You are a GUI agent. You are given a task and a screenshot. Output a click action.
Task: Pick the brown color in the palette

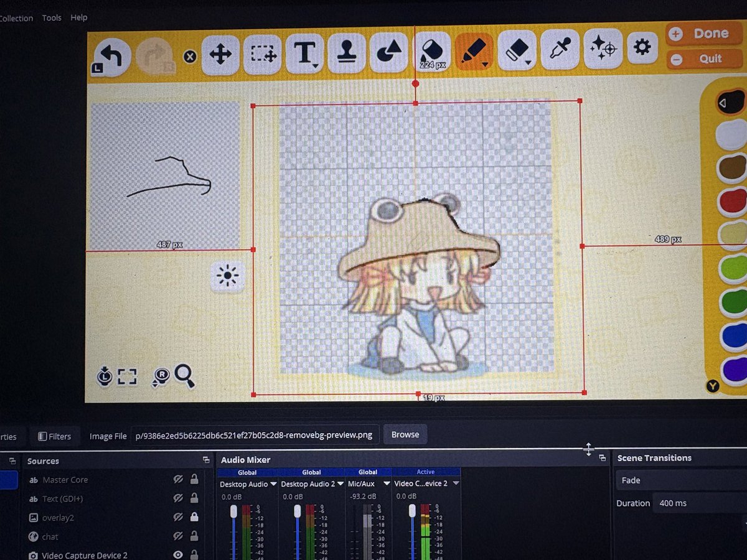point(731,167)
